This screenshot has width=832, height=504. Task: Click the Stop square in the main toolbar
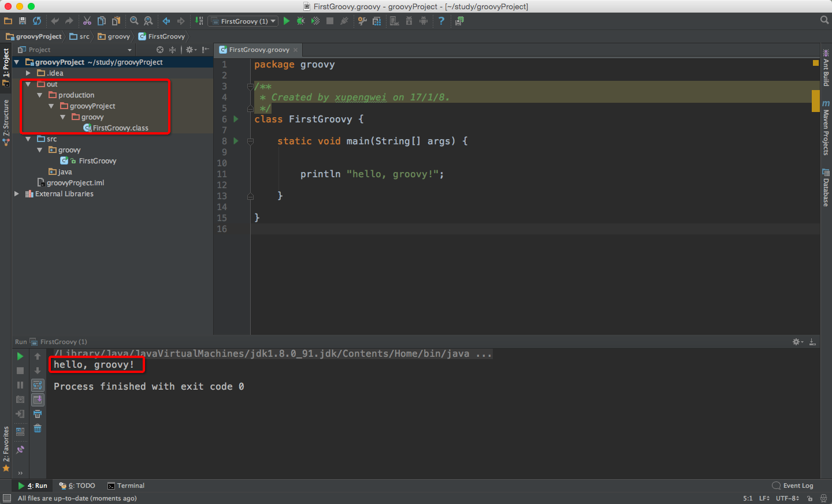(x=330, y=21)
